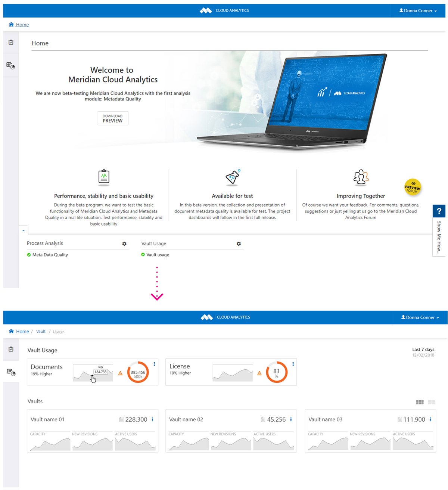The image size is (448, 490).
Task: Open Vault name 02 three-dot menu
Action: [x=291, y=420]
